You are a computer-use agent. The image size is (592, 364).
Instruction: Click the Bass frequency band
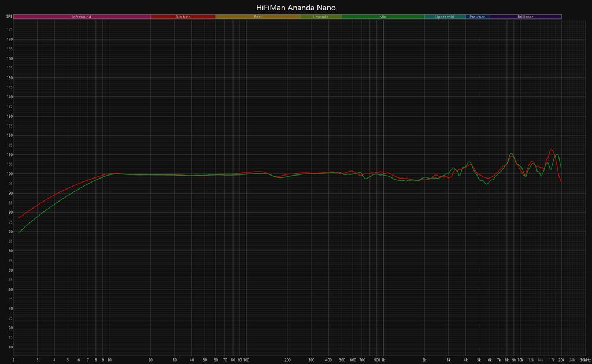pos(258,17)
